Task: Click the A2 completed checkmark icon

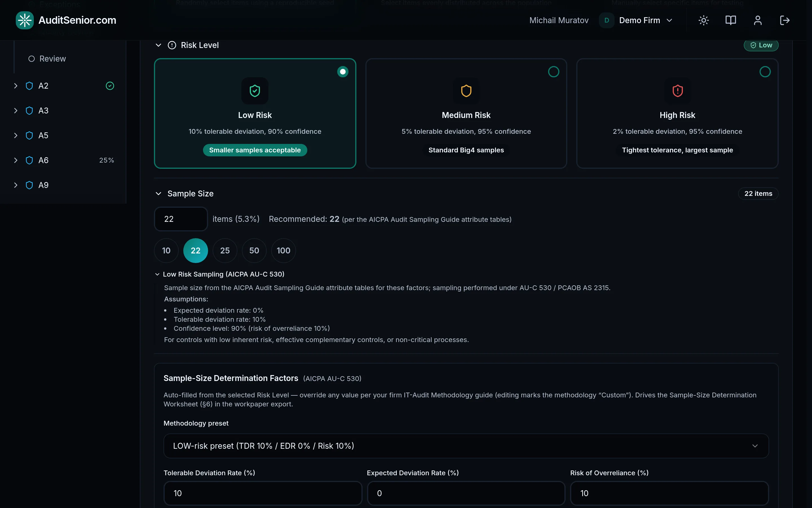Action: [110, 86]
